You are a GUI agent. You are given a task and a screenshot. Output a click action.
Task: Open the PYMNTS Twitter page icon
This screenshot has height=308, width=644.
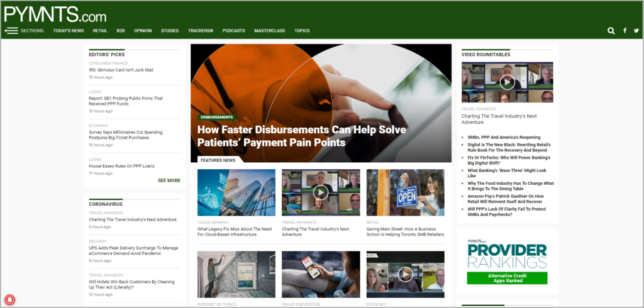pyautogui.click(x=636, y=31)
